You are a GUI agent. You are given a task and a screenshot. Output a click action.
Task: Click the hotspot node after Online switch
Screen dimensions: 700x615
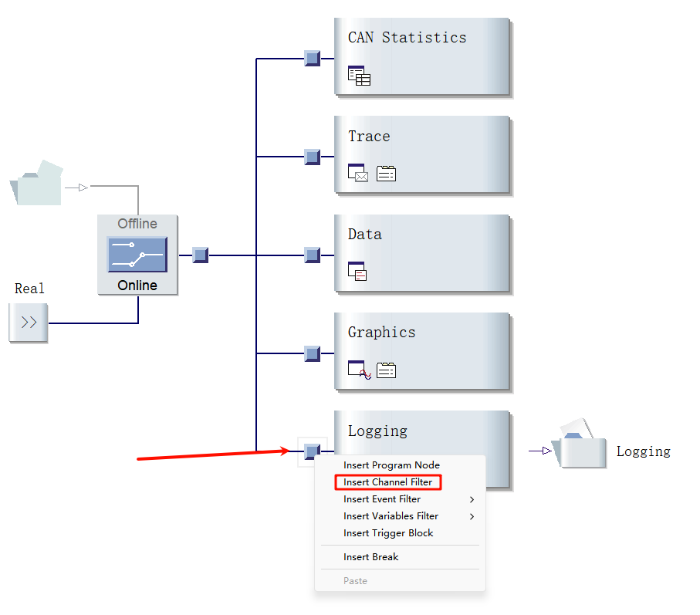(200, 255)
